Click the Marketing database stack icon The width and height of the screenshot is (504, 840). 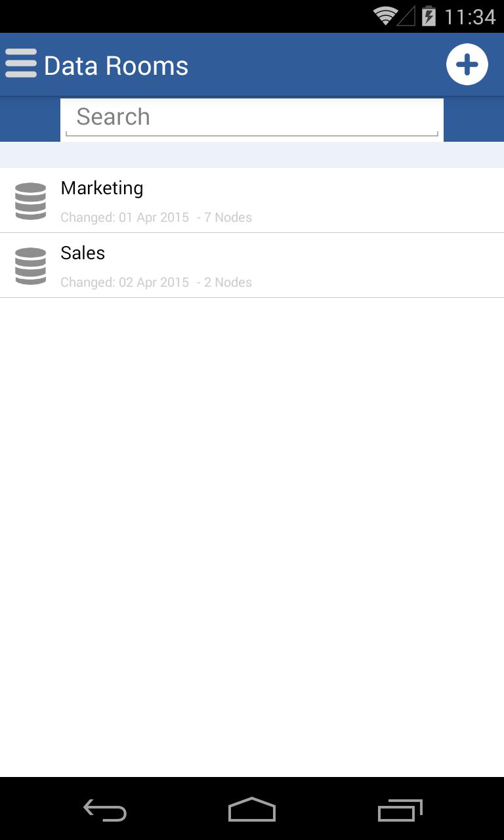point(31,201)
